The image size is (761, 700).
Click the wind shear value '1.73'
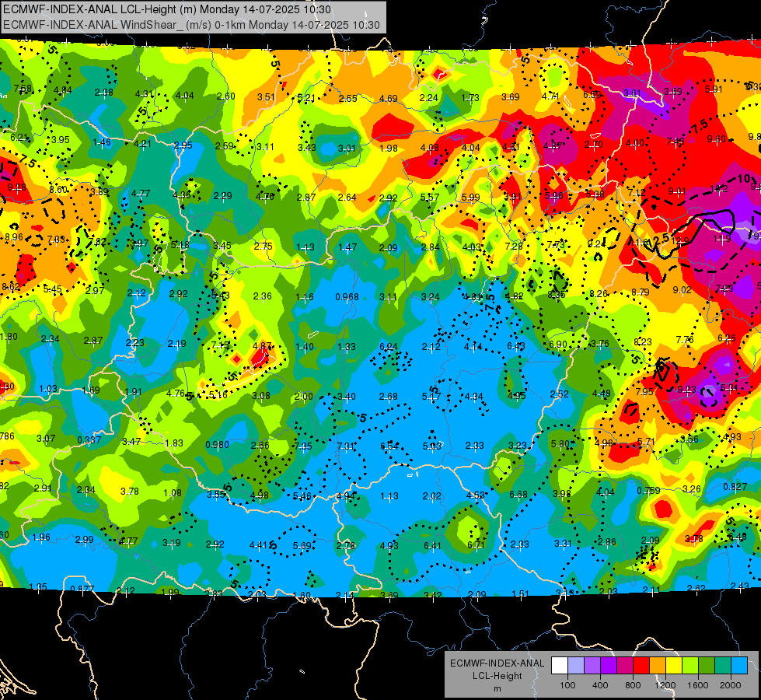click(470, 98)
